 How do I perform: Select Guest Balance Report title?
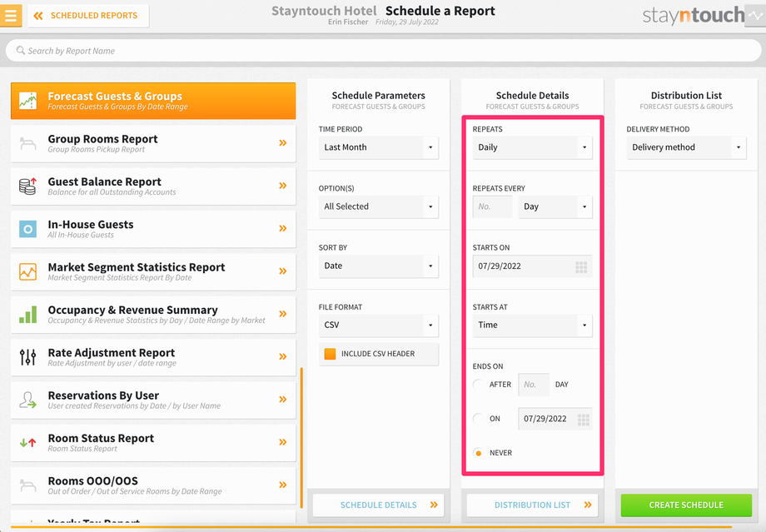coord(105,181)
